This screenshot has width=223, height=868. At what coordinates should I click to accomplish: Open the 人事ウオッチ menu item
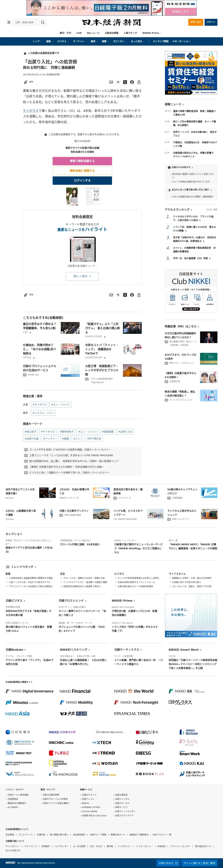pos(130,33)
